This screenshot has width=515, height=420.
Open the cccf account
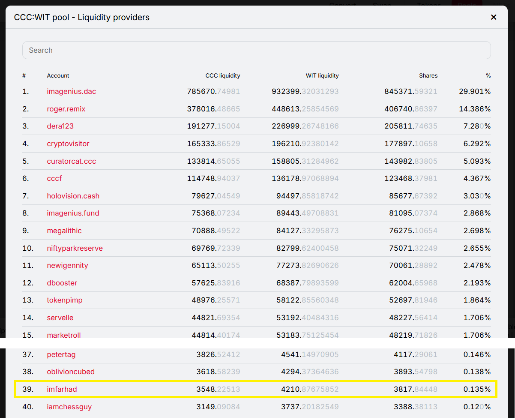pyautogui.click(x=54, y=178)
